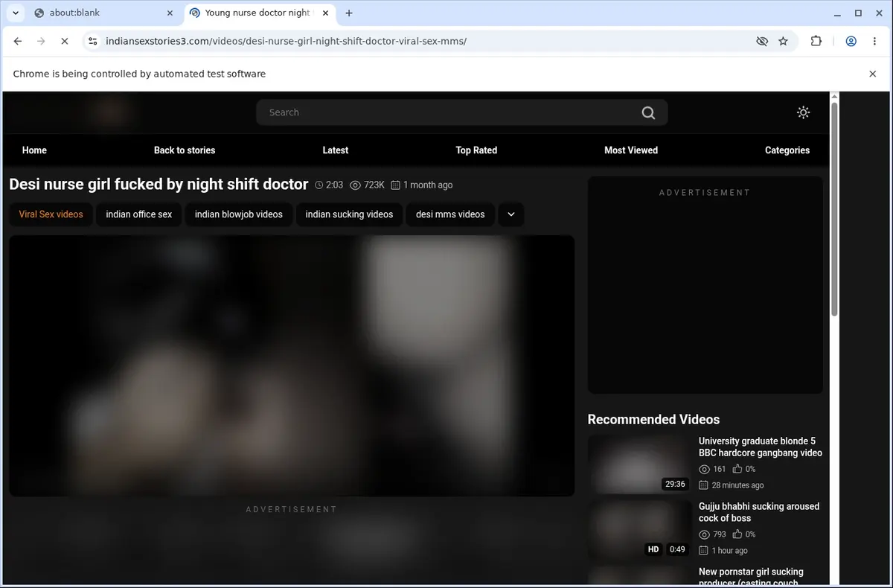Click the third-party cookies blocked eye icon
This screenshot has width=893, height=588.
[762, 42]
